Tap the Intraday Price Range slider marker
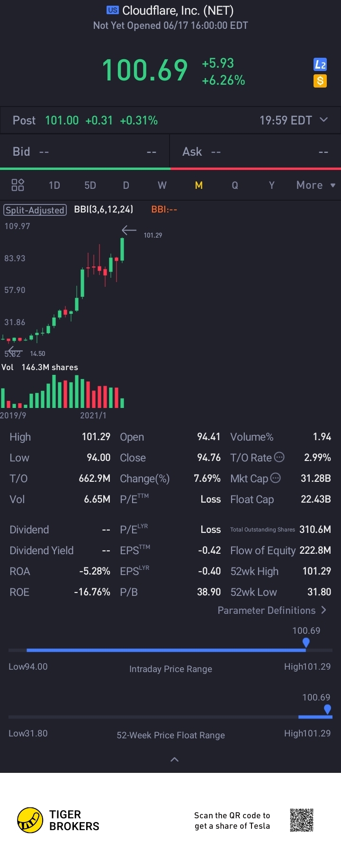 pos(306,643)
